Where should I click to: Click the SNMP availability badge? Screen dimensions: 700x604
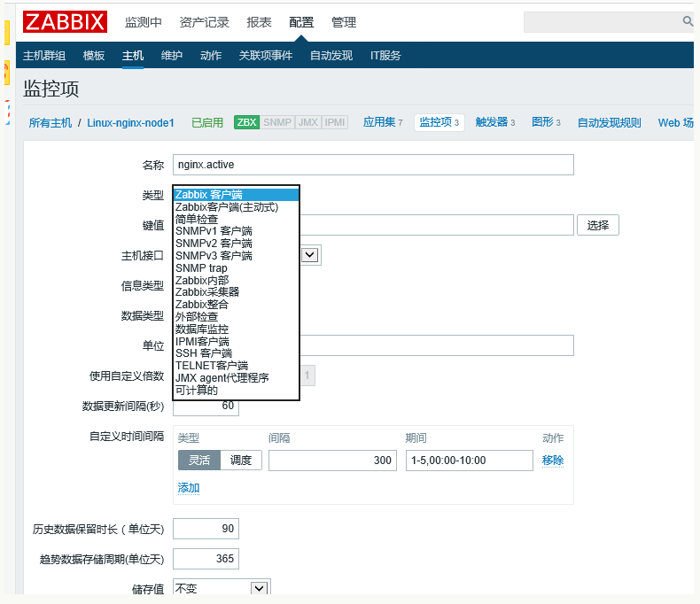[276, 122]
